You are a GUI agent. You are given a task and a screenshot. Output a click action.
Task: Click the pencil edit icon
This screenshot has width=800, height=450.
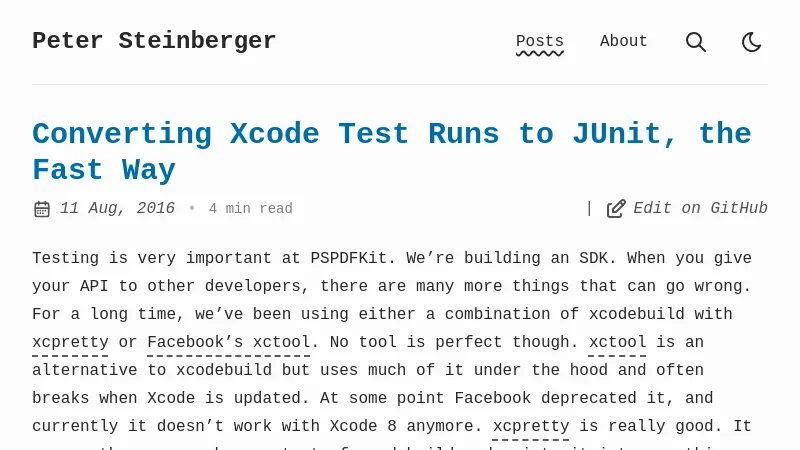616,209
